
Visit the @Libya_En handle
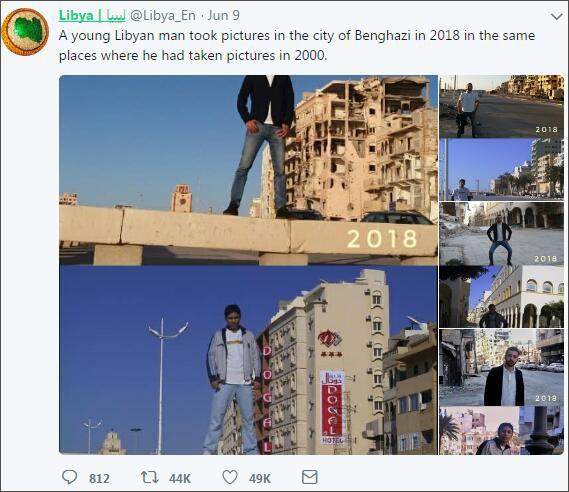pyautogui.click(x=163, y=15)
